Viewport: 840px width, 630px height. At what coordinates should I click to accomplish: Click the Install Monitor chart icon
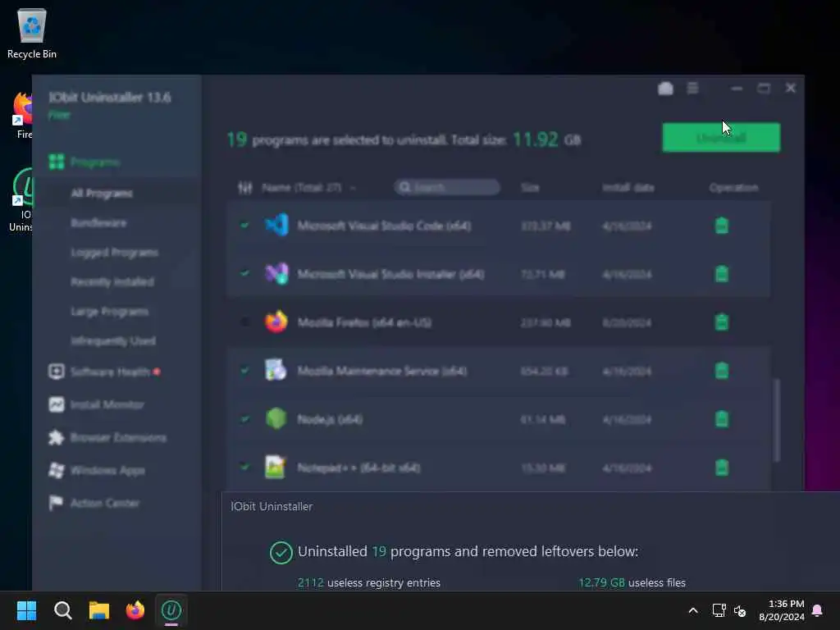[x=57, y=404]
